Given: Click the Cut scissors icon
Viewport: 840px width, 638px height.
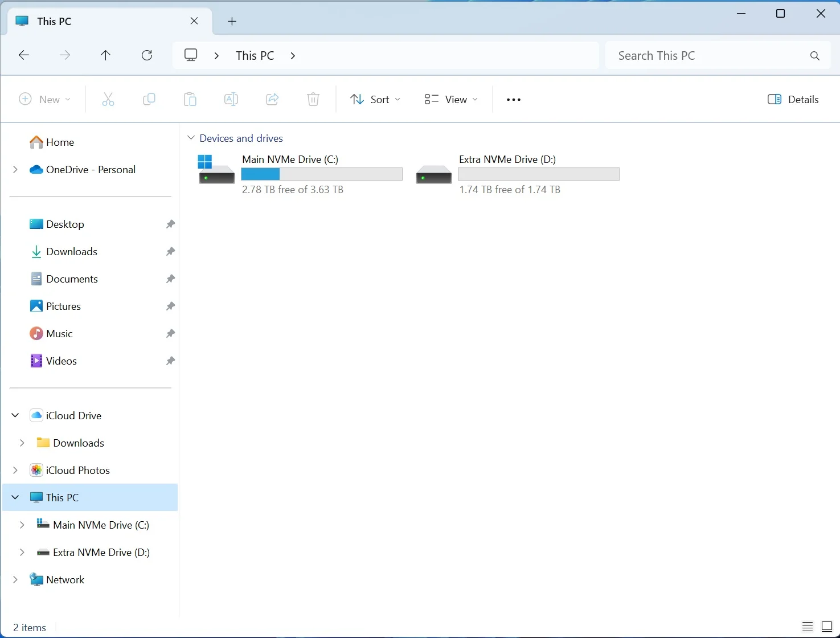Looking at the screenshot, I should click(108, 100).
